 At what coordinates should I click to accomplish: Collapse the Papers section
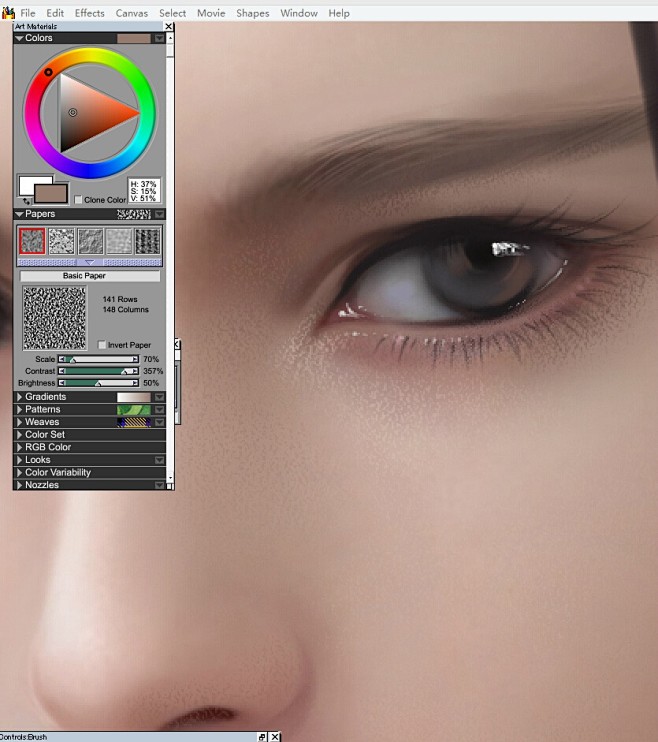[19, 214]
